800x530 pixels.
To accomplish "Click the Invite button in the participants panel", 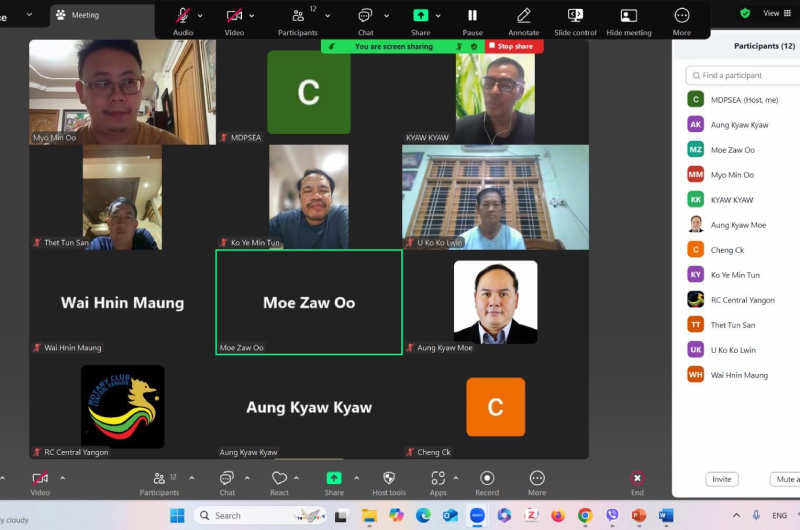I will 721,479.
